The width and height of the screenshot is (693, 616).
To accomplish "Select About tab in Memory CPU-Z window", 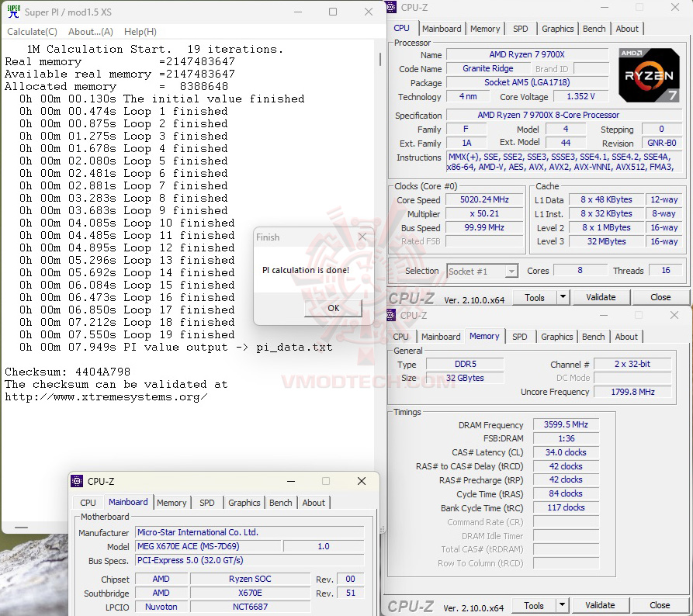I will (x=626, y=337).
